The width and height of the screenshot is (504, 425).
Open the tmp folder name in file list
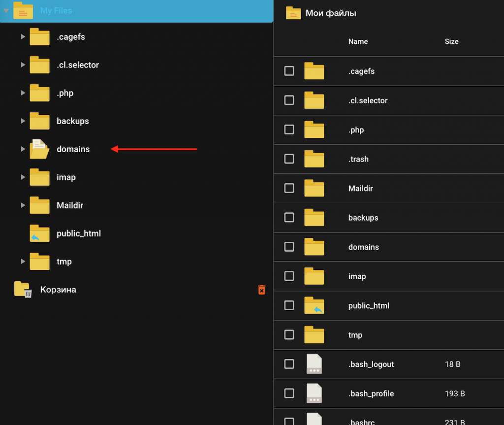[355, 335]
